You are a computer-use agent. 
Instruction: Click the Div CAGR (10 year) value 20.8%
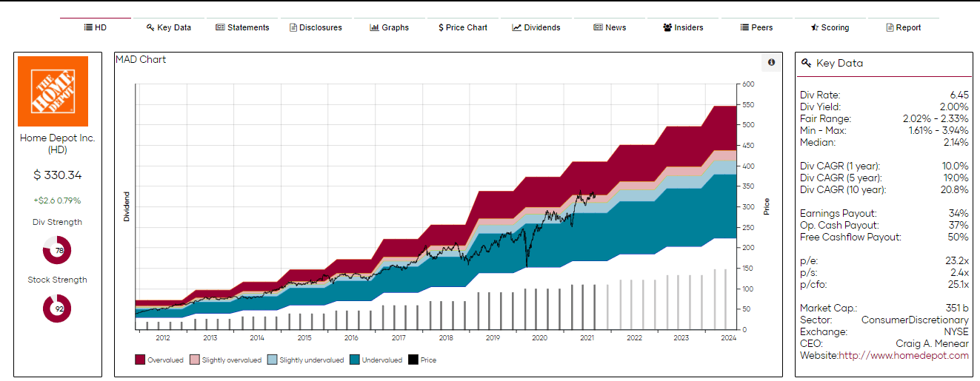954,189
